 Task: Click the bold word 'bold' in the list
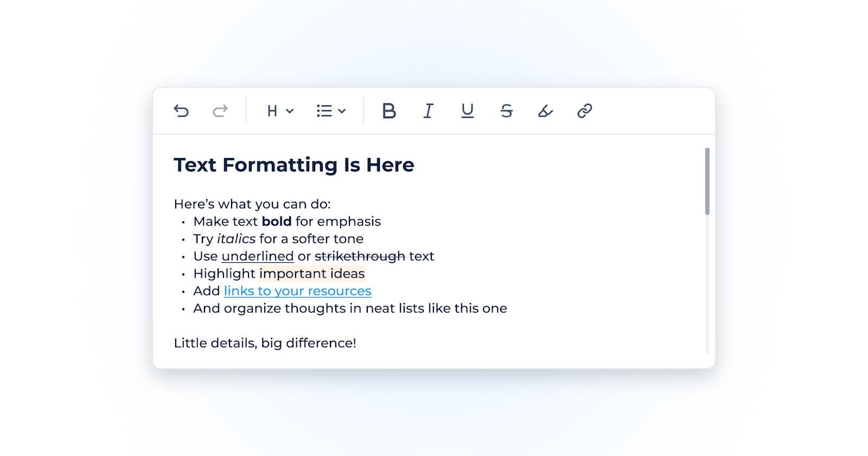click(x=277, y=221)
